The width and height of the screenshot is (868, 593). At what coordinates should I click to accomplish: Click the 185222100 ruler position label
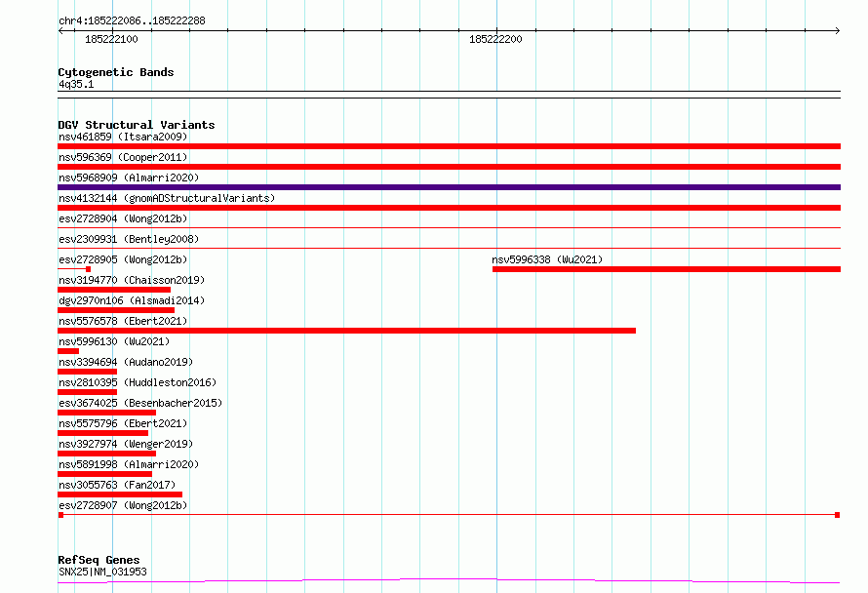click(111, 39)
